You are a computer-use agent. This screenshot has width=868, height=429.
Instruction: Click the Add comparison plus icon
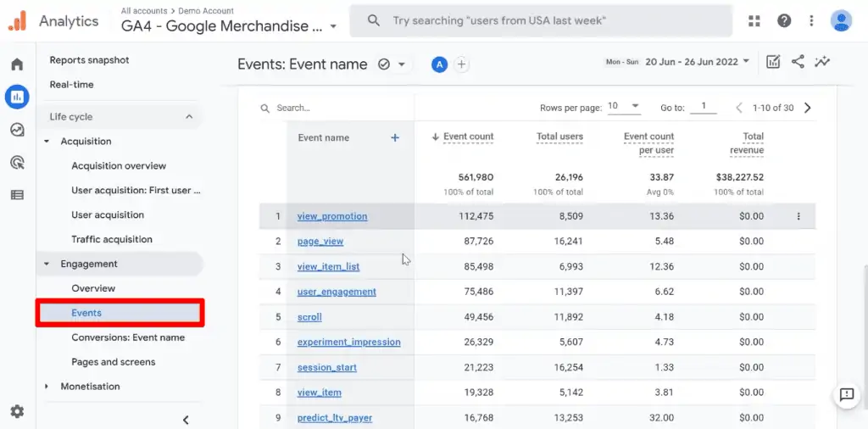461,64
